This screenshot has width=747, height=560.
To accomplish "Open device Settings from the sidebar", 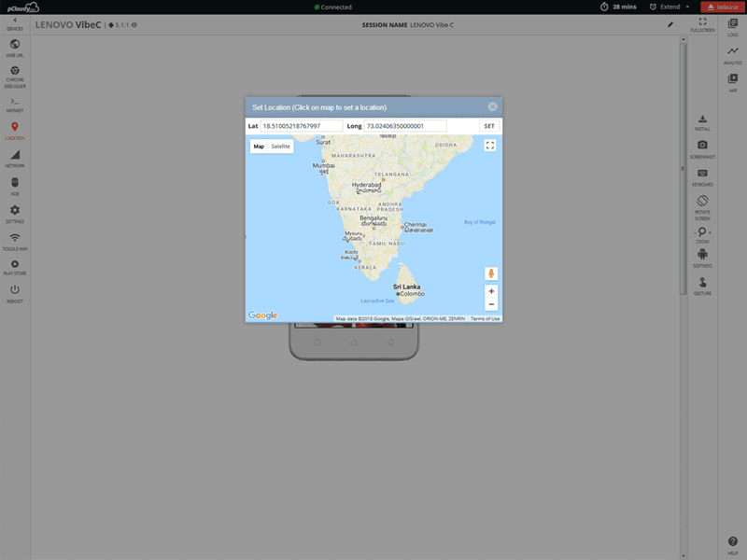I will [15, 214].
